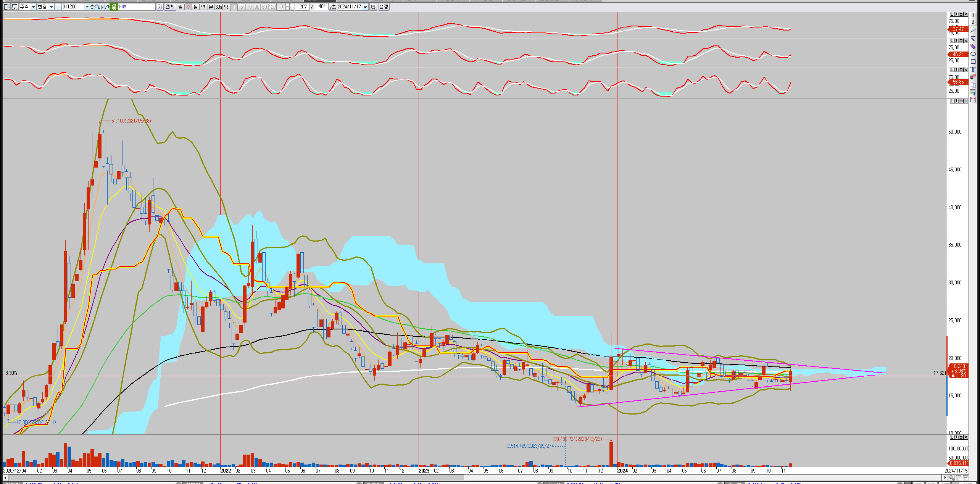Click the 138,439,724 max volume label
Image resolution: width=980 pixels, height=484 pixels.
(577, 439)
